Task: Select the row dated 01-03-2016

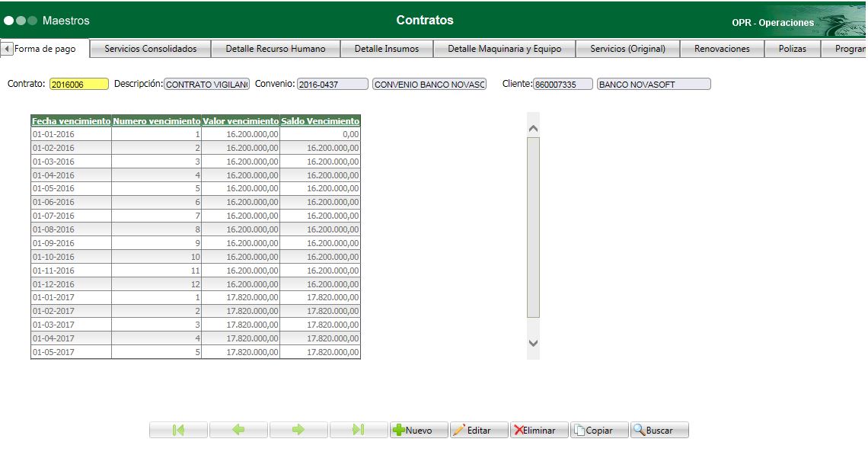Action: pyautogui.click(x=196, y=162)
